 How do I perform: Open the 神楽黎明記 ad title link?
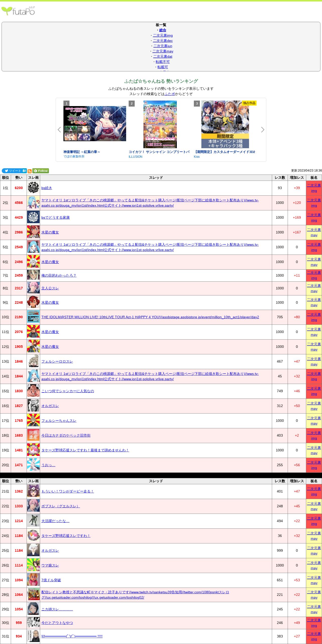click(82, 152)
